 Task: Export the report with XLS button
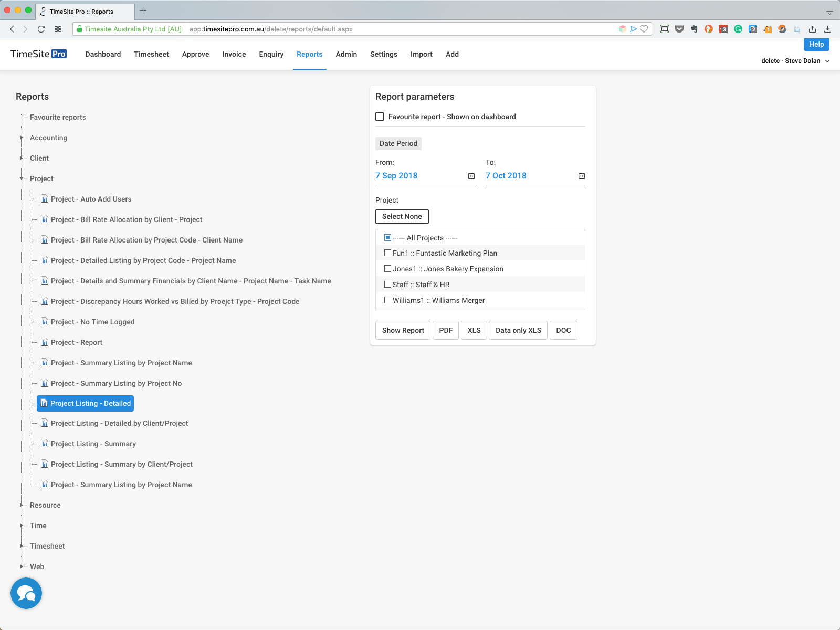tap(474, 330)
